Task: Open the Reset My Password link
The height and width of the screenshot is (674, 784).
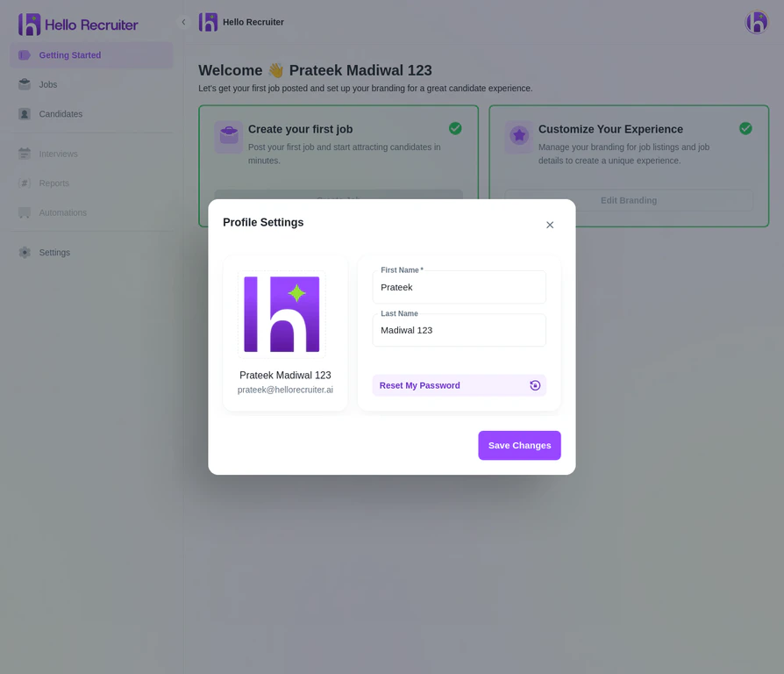Action: coord(419,385)
